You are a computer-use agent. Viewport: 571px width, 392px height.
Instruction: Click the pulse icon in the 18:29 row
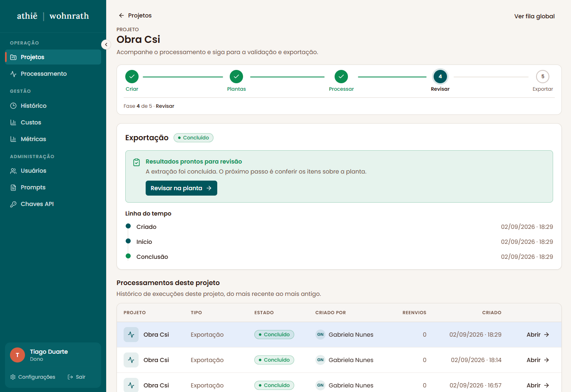(x=131, y=335)
